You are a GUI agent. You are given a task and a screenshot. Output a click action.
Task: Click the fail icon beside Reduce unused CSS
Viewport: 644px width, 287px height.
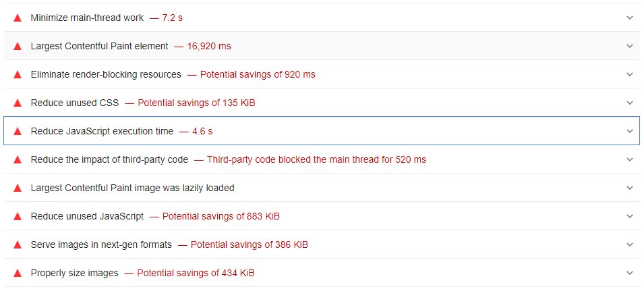coord(18,103)
